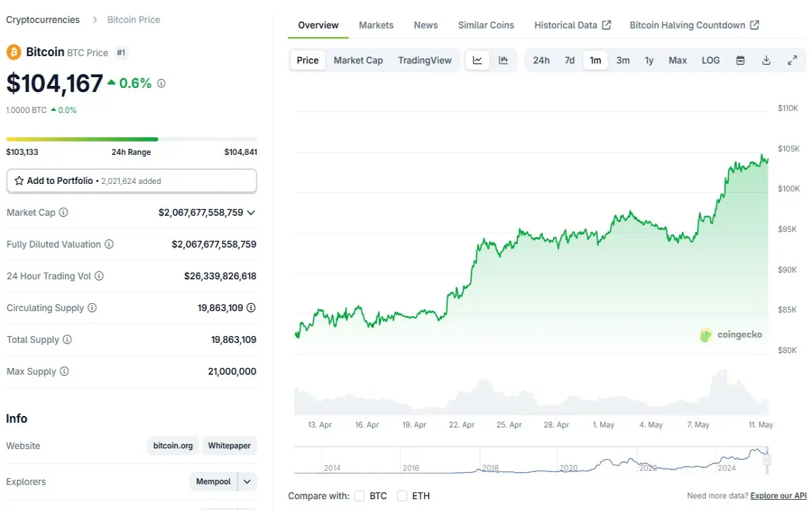Image resolution: width=812 pixels, height=510 pixels.
Task: Set chart range to 3m
Action: pyautogui.click(x=623, y=60)
